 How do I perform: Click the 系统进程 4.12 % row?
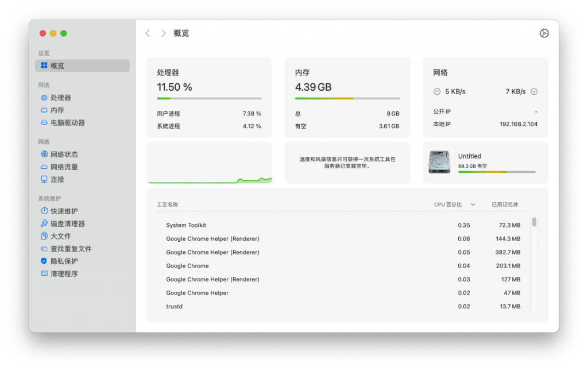209,126
